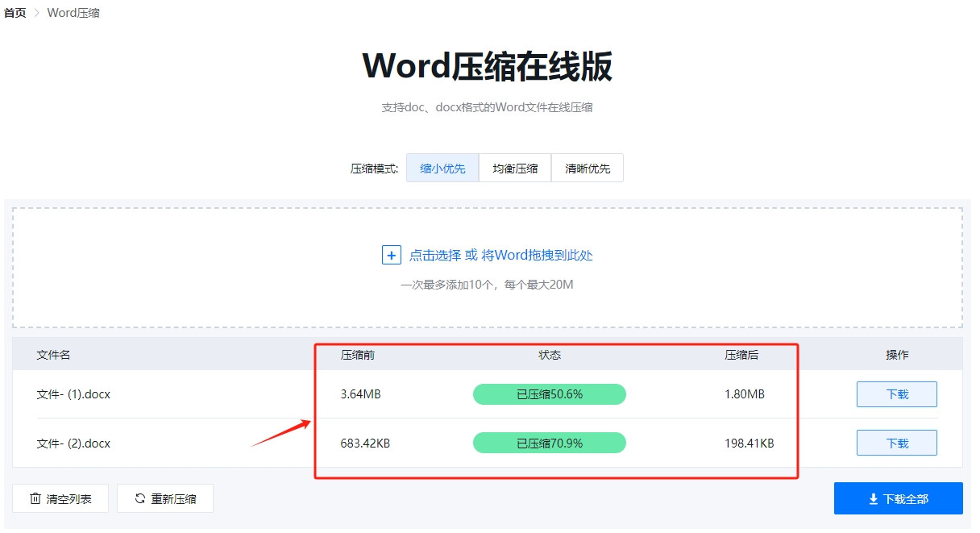The image size is (980, 533).
Task: Click the 198.41KB compressed size value
Action: click(x=749, y=443)
